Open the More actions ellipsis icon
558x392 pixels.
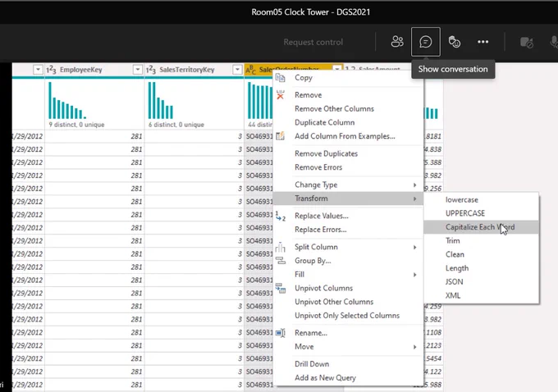pyautogui.click(x=483, y=42)
